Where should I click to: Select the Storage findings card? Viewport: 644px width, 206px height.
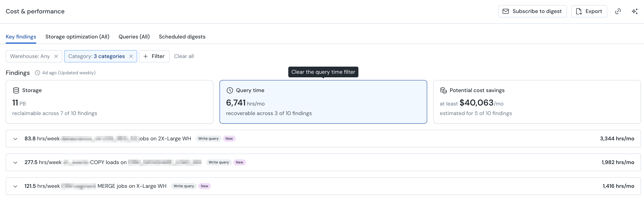pos(110,102)
